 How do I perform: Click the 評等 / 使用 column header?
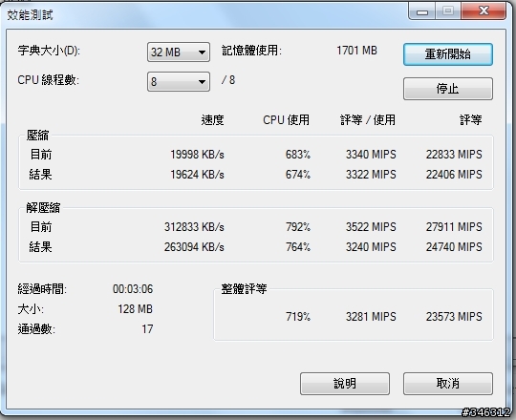[368, 120]
